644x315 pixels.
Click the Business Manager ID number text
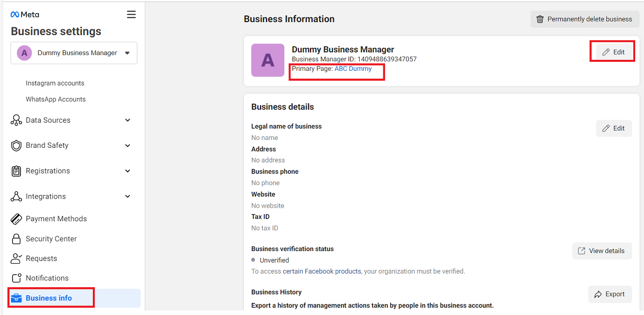click(x=387, y=59)
